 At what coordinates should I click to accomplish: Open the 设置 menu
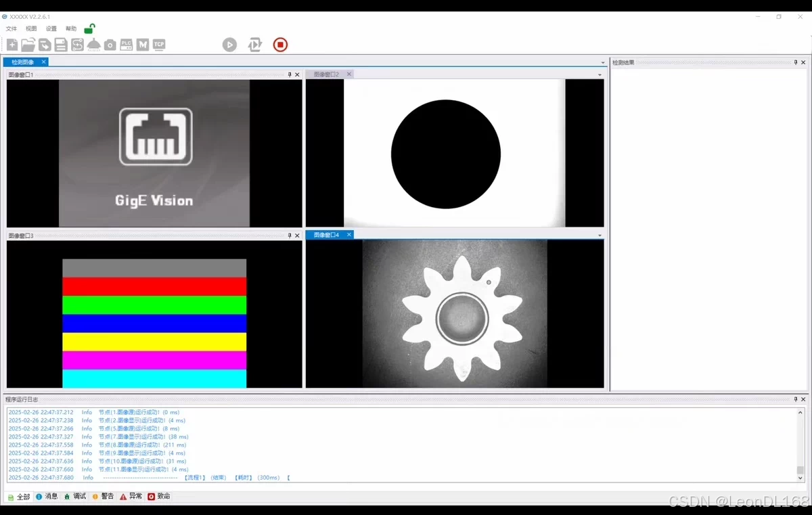pos(51,29)
